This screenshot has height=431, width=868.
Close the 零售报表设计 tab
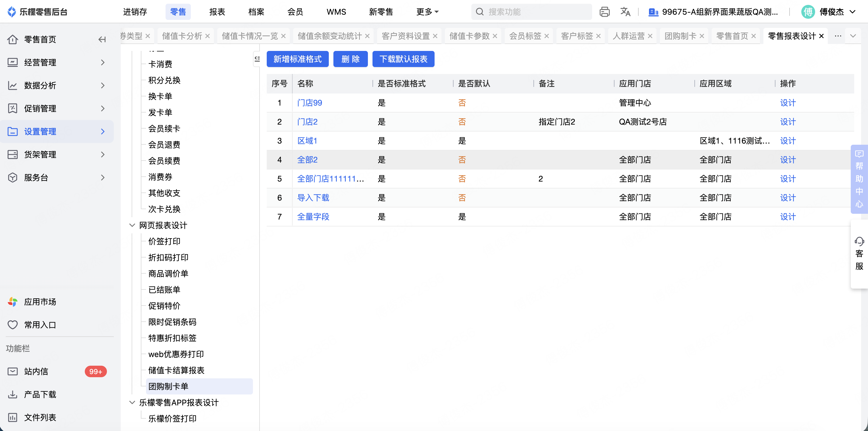click(821, 36)
